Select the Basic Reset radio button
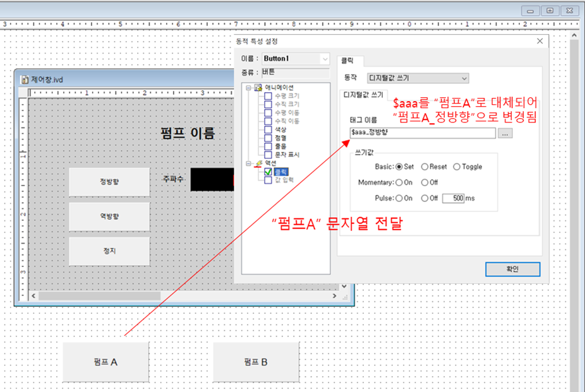This screenshot has height=392, width=585. coord(425,167)
